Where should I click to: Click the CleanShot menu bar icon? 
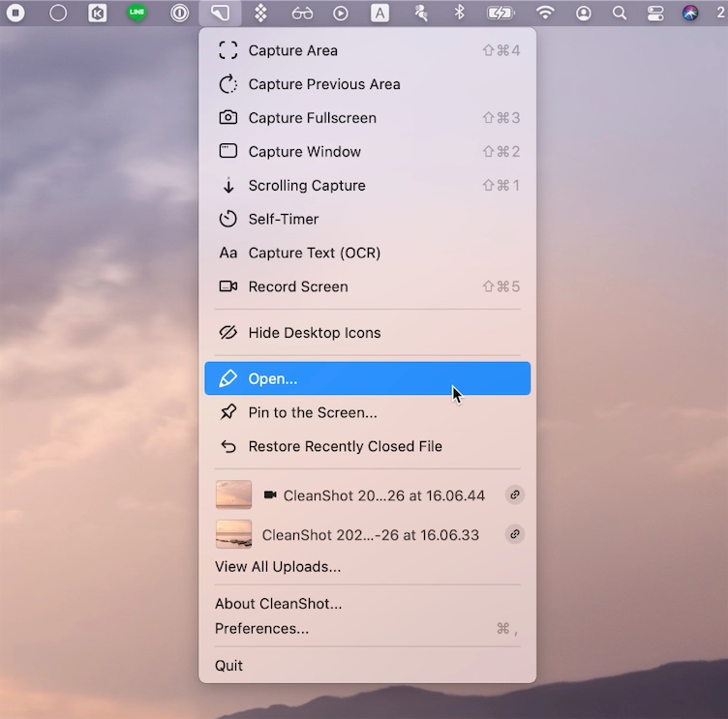point(220,13)
